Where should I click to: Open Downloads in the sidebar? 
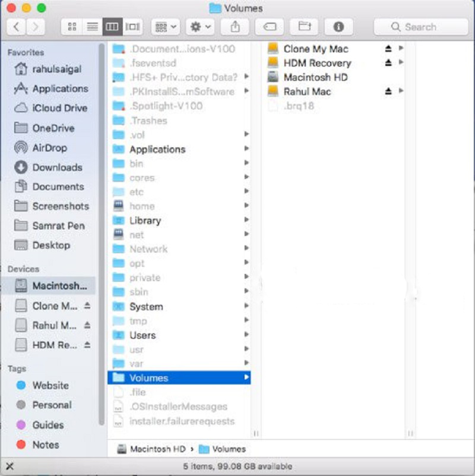pyautogui.click(x=49, y=167)
